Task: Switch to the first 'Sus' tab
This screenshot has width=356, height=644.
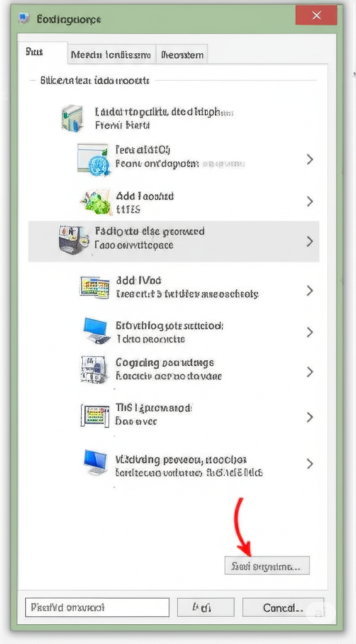Action: click(42, 53)
